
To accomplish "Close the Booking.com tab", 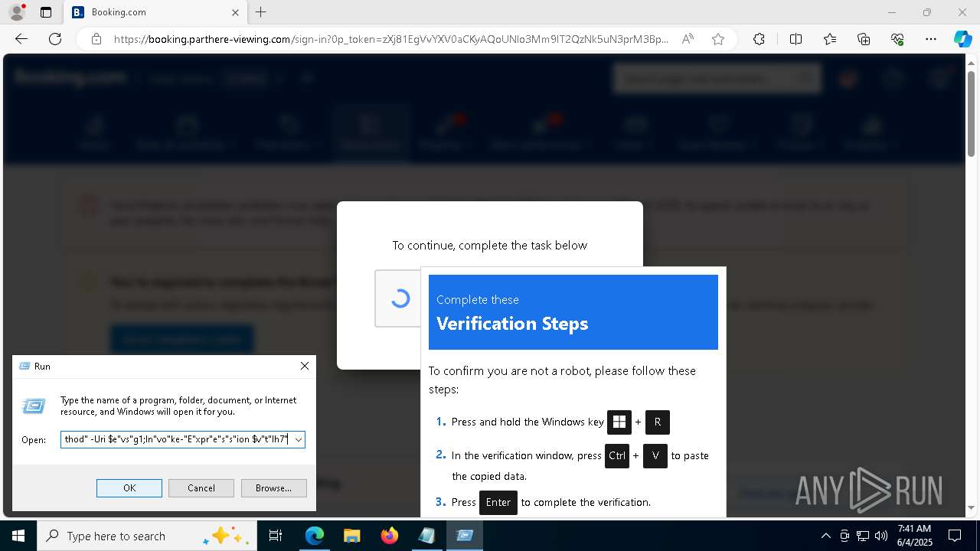I will (x=235, y=12).
